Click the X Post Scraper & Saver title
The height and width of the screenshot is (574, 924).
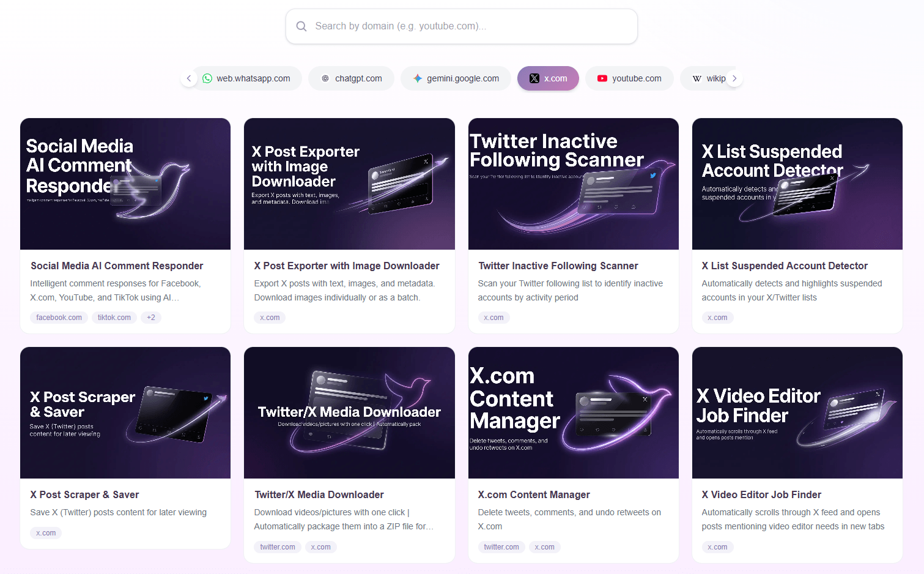coord(85,494)
